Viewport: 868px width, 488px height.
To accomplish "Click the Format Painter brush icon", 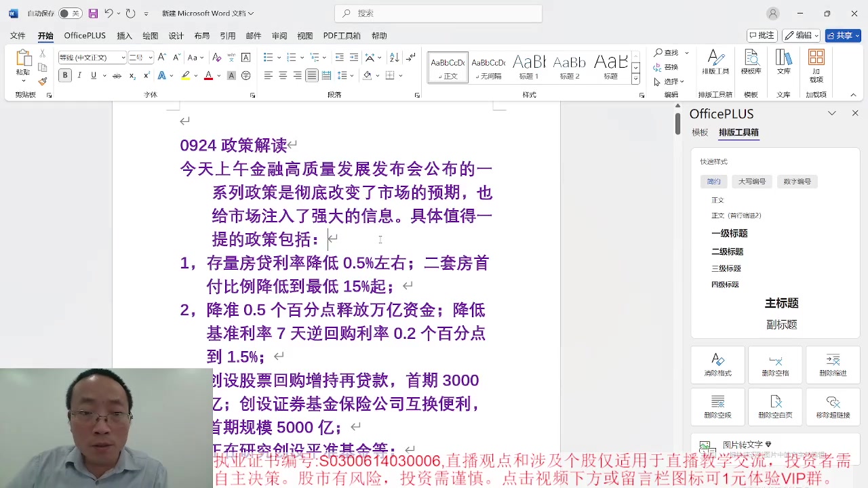I will [42, 81].
